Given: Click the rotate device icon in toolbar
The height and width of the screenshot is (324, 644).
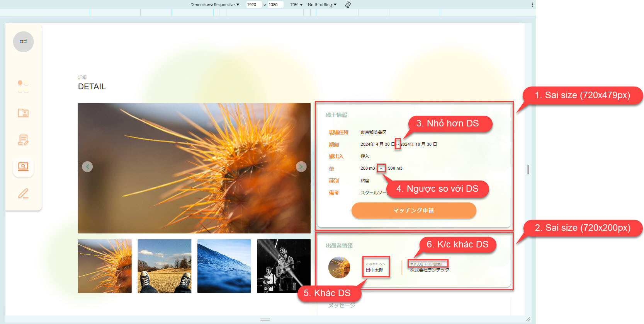Looking at the screenshot, I should [348, 5].
